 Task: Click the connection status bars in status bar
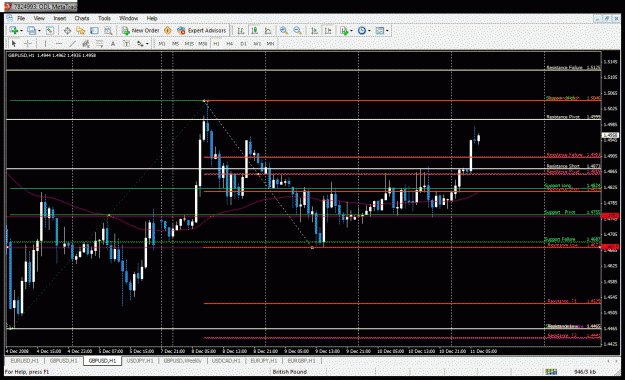(x=551, y=372)
